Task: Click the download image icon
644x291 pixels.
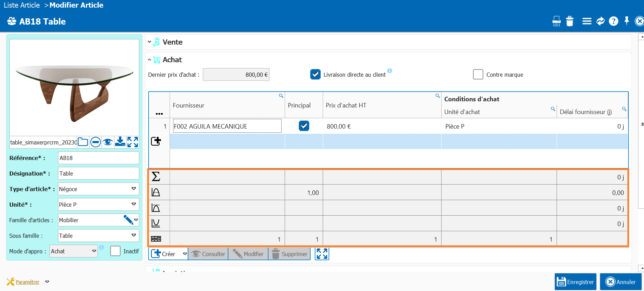Action: tap(120, 142)
